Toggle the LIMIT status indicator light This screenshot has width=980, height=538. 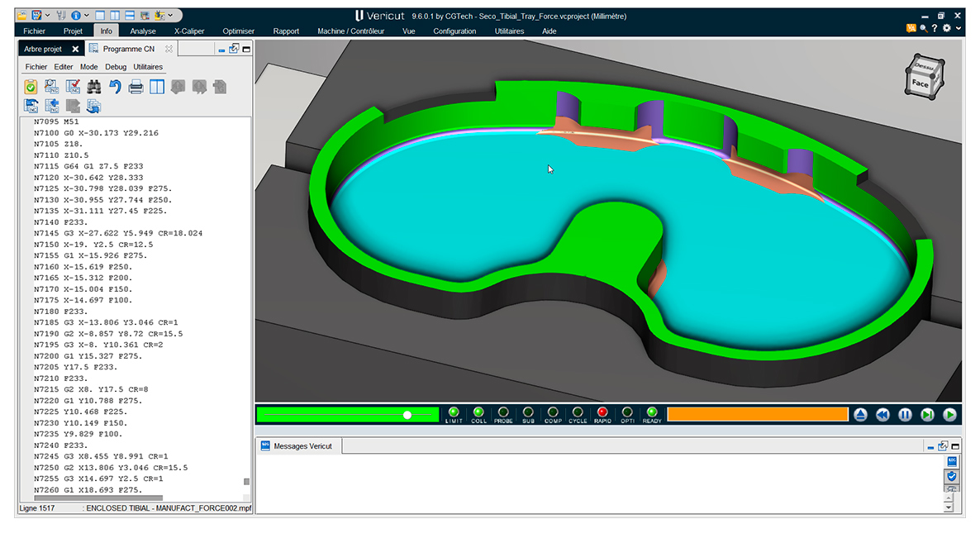tap(454, 412)
